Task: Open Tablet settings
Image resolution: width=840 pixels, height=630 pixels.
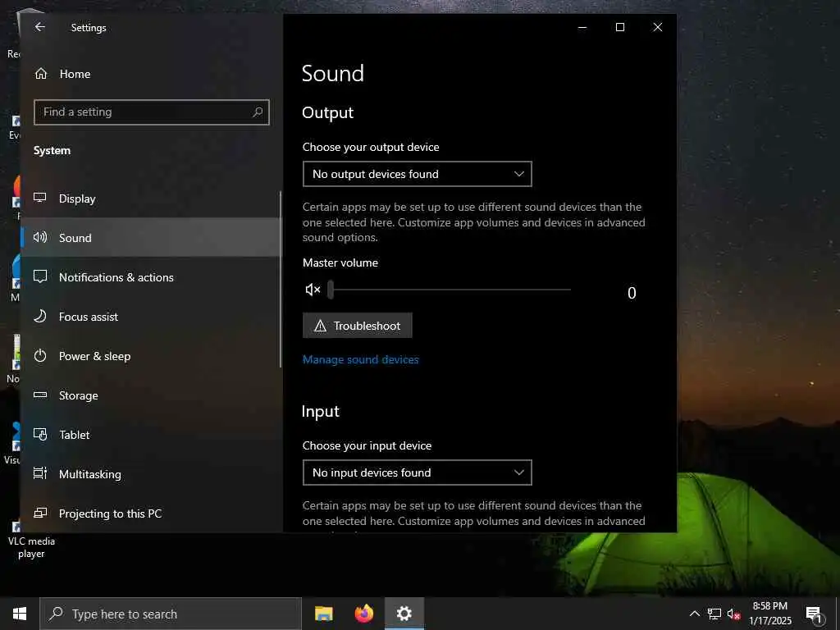Action: 151,435
